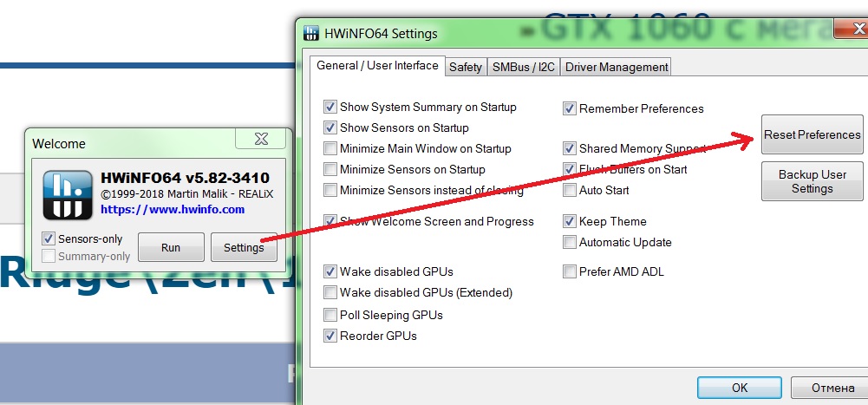Screen dimensions: 868x405
Task: Confirm settings with the OK button
Action: click(x=740, y=388)
